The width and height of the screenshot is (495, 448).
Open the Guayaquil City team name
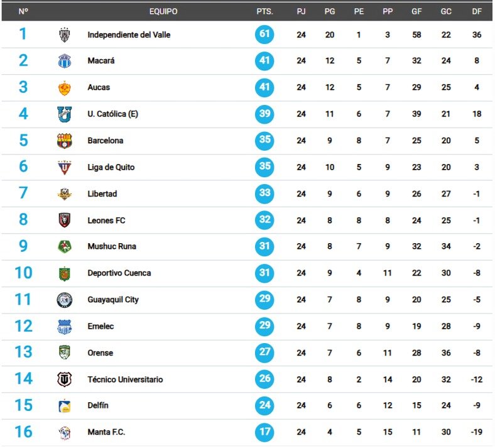tap(113, 300)
